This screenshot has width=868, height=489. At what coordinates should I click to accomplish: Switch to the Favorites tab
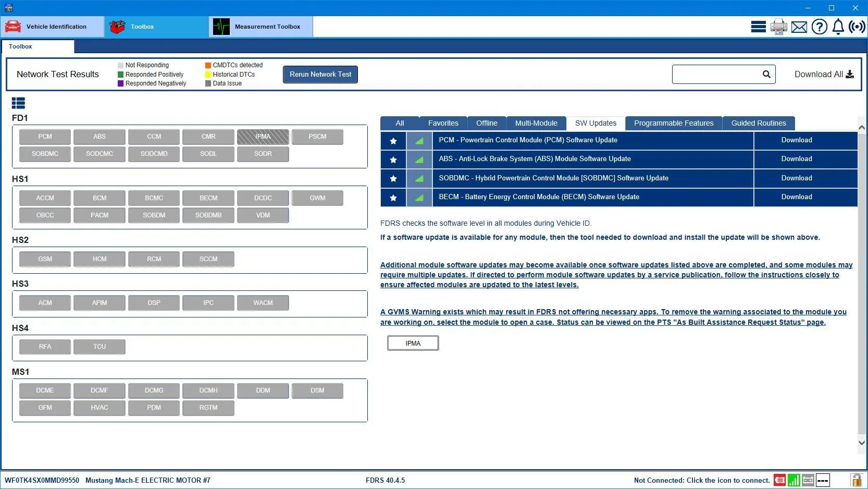coord(443,124)
